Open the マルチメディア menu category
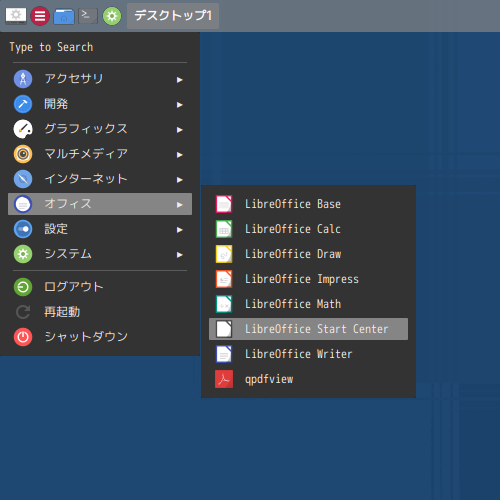The image size is (500, 500). [100, 154]
